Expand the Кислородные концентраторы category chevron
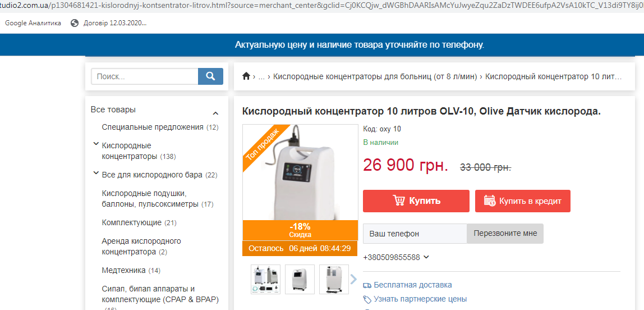This screenshot has height=310, width=644. coord(96,144)
